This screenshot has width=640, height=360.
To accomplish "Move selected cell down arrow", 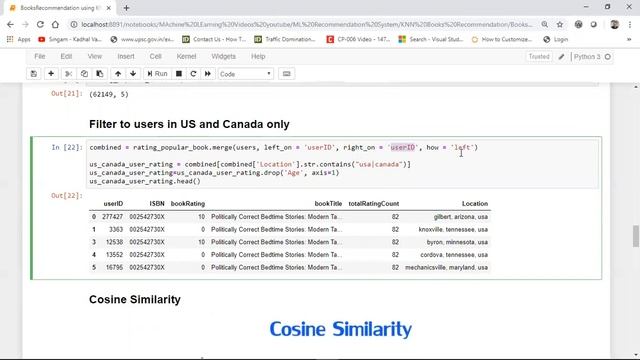I will (x=133, y=74).
